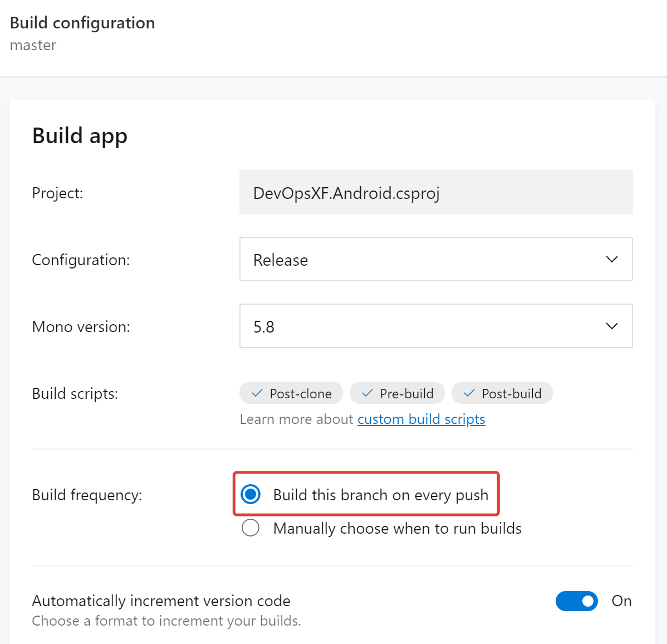
Task: Toggle the Post-build build script chip
Action: (x=502, y=393)
